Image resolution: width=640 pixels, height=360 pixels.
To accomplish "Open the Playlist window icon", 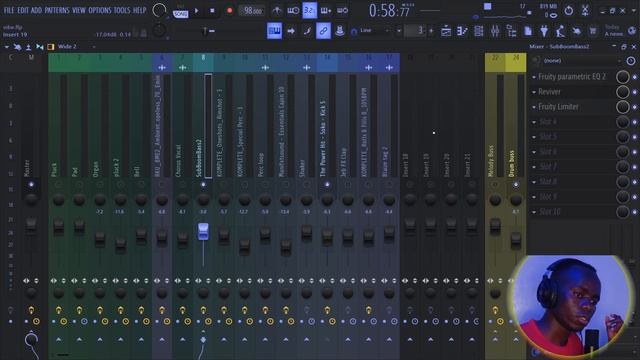I will pos(446,31).
